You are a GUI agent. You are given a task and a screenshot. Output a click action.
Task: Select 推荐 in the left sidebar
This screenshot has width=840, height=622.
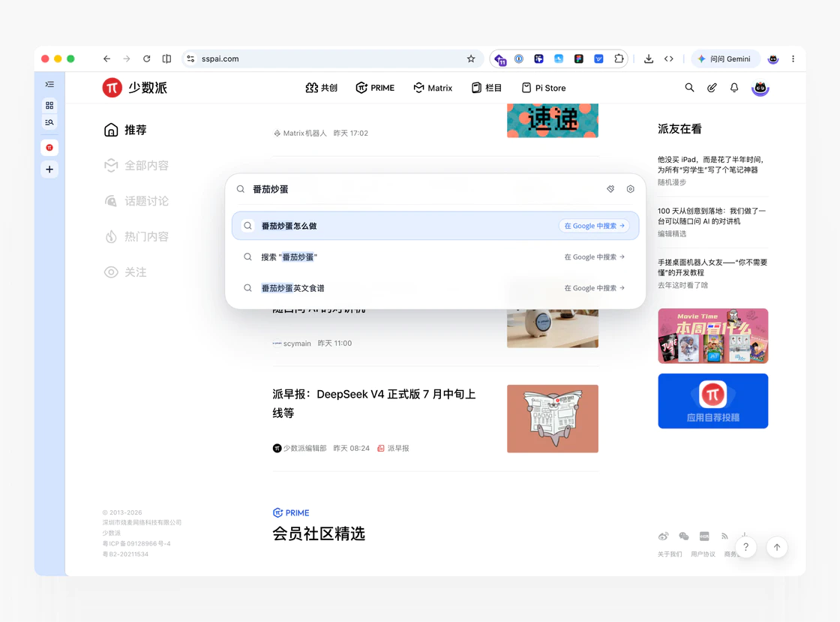coord(124,131)
